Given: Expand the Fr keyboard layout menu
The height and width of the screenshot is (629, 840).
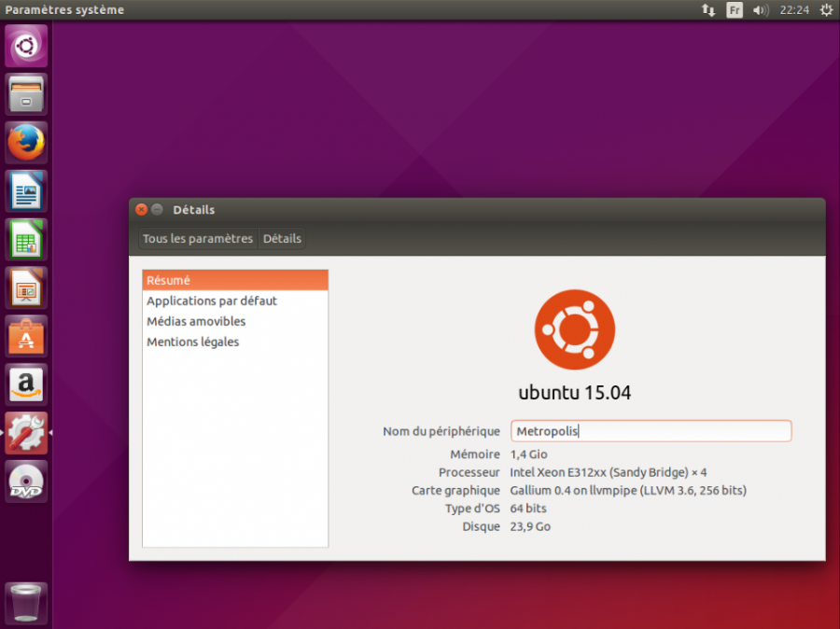Looking at the screenshot, I should tap(735, 10).
